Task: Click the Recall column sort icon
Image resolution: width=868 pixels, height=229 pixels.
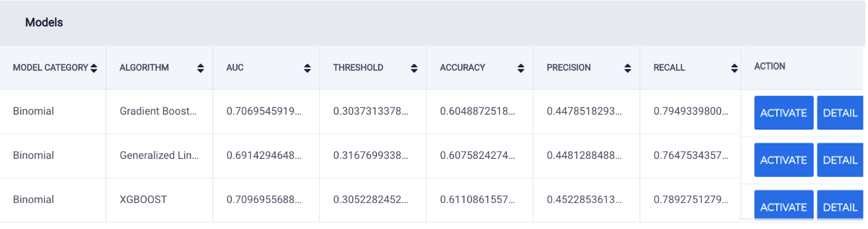Action: point(734,68)
